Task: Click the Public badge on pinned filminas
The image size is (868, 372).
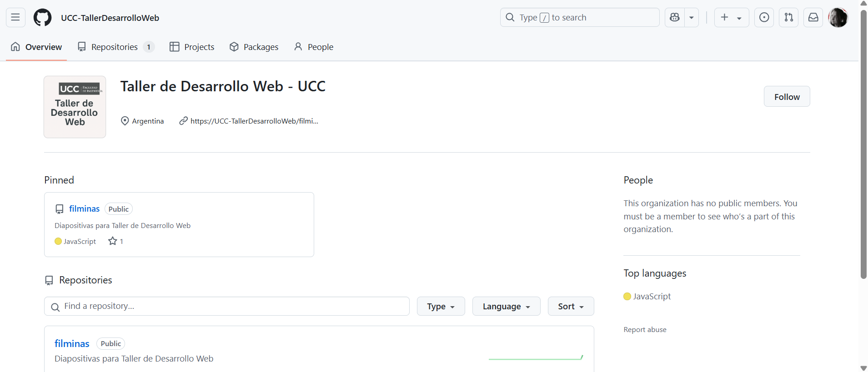Action: tap(119, 209)
